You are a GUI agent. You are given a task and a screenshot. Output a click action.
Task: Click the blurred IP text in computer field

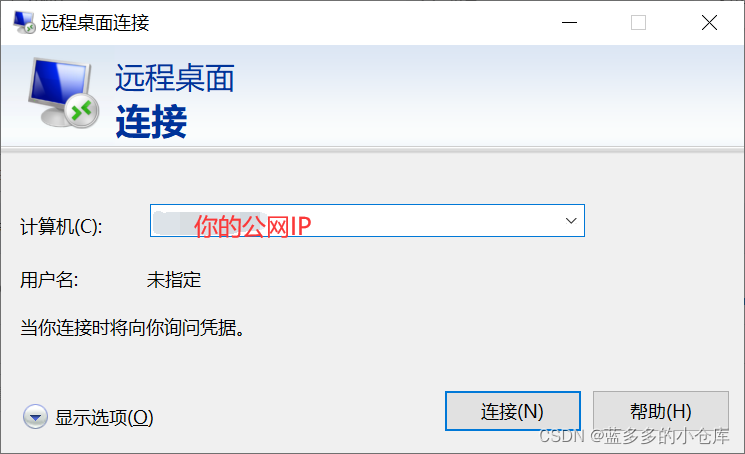(x=209, y=223)
